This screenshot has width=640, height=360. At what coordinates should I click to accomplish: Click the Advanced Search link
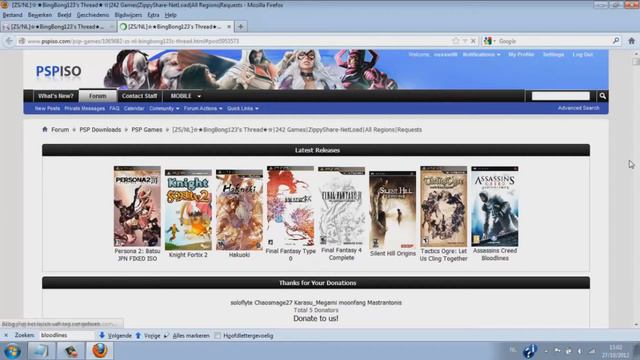[578, 108]
